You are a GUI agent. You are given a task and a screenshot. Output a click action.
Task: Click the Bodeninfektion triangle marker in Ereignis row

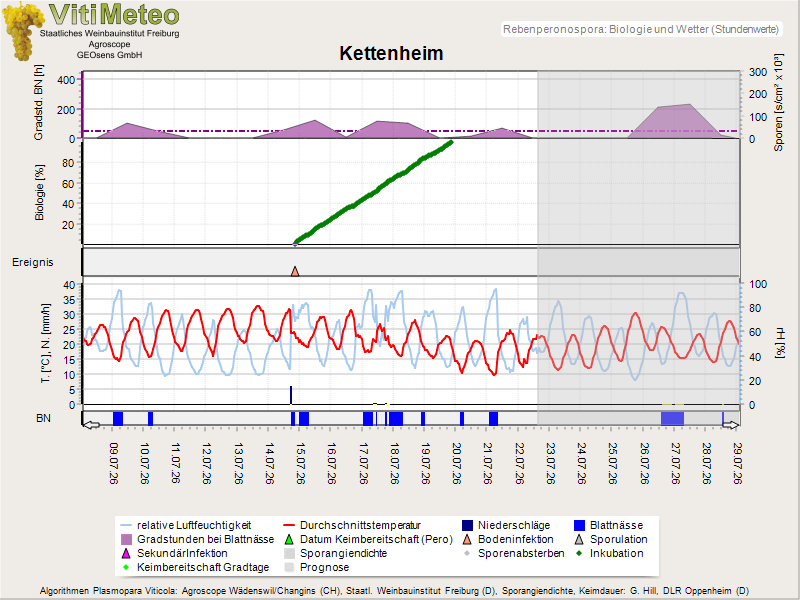294,271
